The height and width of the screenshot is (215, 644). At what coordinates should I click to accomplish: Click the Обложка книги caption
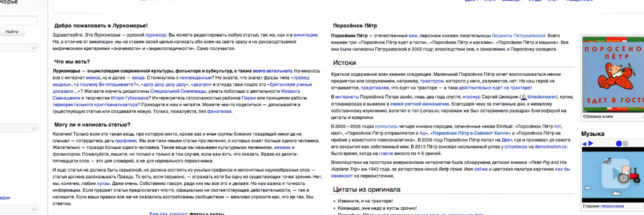(x=598, y=117)
